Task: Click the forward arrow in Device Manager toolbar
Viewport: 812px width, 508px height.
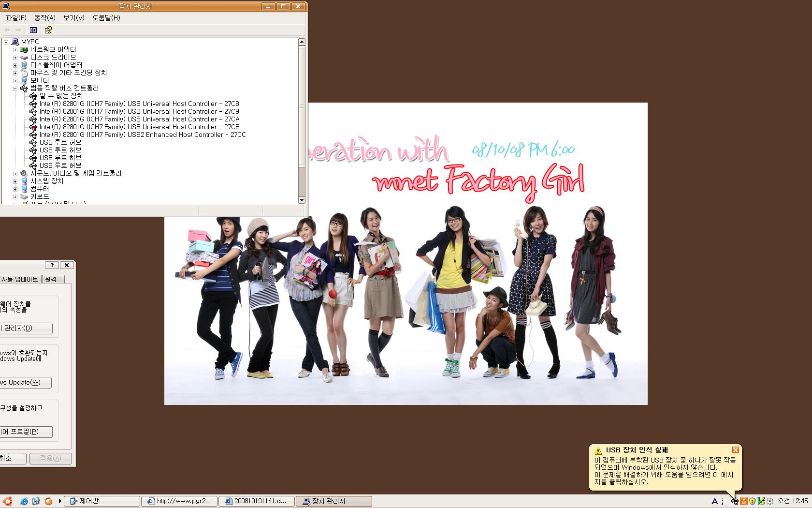Action: click(x=18, y=30)
